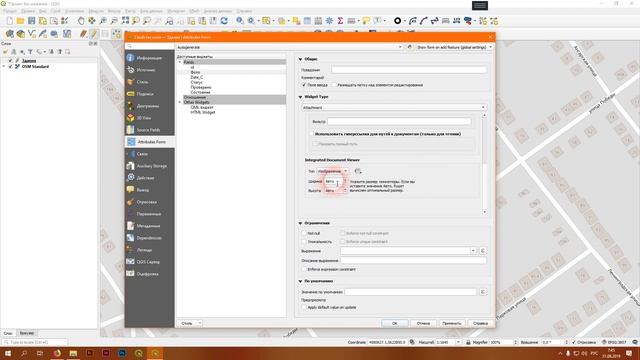Toggle the editable field checkbox under Общие
The width and height of the screenshot is (640, 360).
click(304, 85)
